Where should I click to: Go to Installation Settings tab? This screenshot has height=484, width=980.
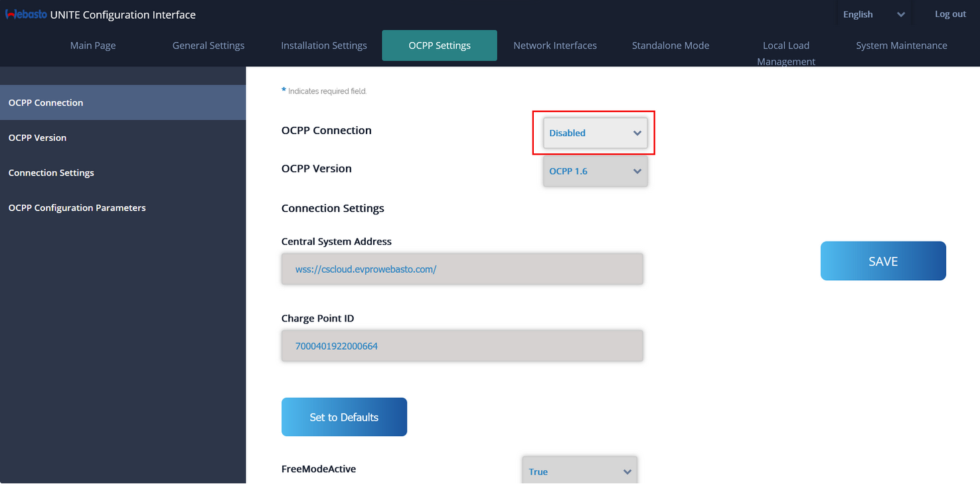pyautogui.click(x=324, y=46)
